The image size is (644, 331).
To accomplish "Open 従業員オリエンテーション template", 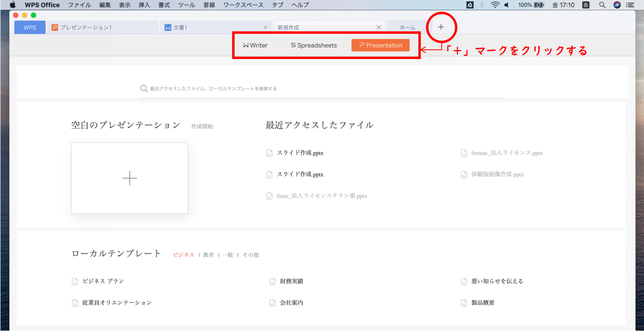I will pyautogui.click(x=117, y=303).
